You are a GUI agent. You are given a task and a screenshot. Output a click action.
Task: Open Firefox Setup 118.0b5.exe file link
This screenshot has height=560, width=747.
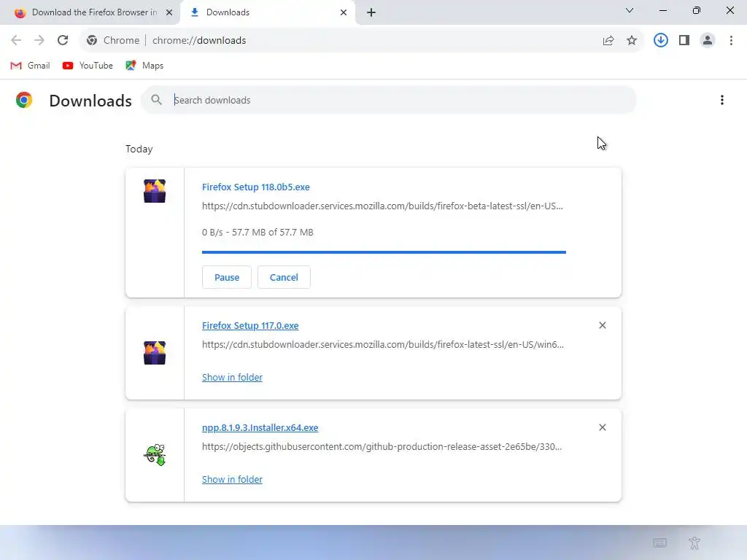pos(256,187)
